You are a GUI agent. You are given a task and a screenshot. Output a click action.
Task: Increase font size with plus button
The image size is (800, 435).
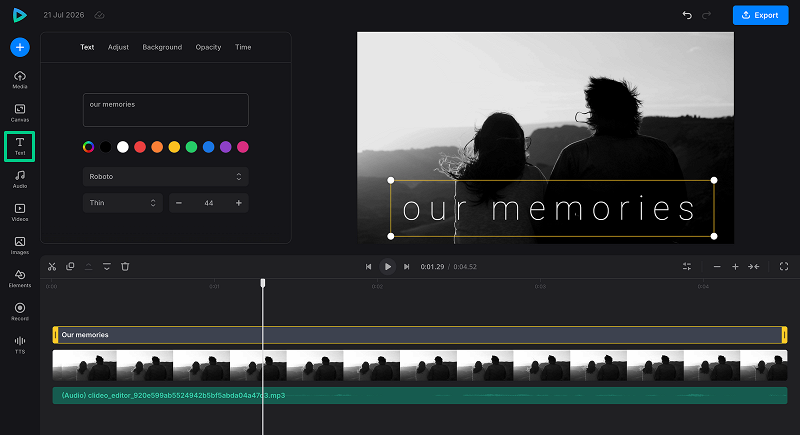point(239,203)
